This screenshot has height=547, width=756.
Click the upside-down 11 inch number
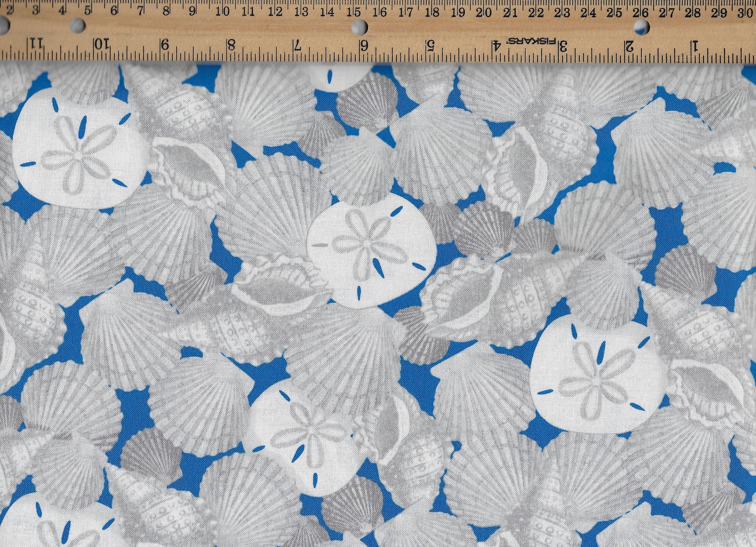point(36,44)
